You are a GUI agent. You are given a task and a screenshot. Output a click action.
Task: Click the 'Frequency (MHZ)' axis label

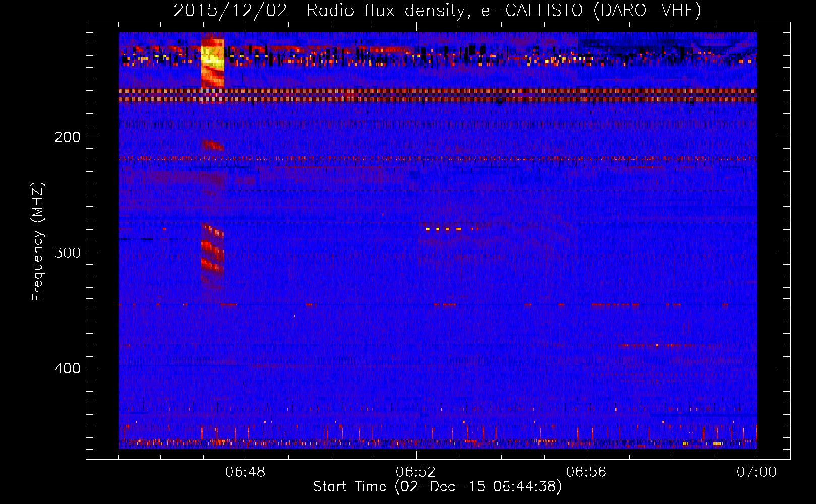pos(38,242)
